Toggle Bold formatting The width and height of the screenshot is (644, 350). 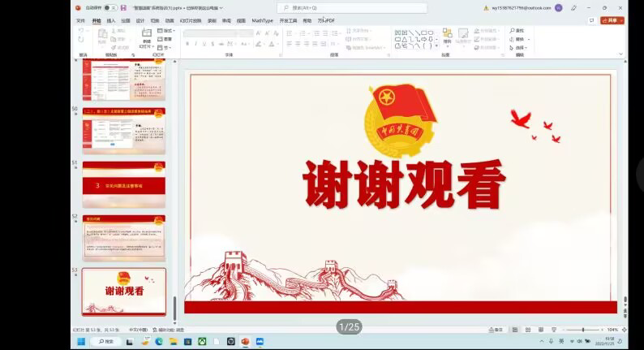(187, 44)
